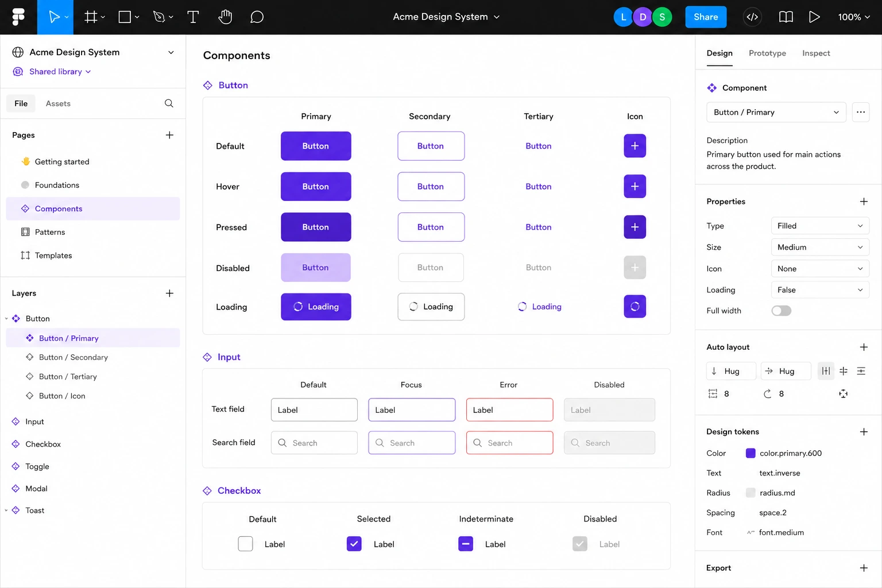
Task: Click the Secondary Hover Button
Action: [x=431, y=187]
